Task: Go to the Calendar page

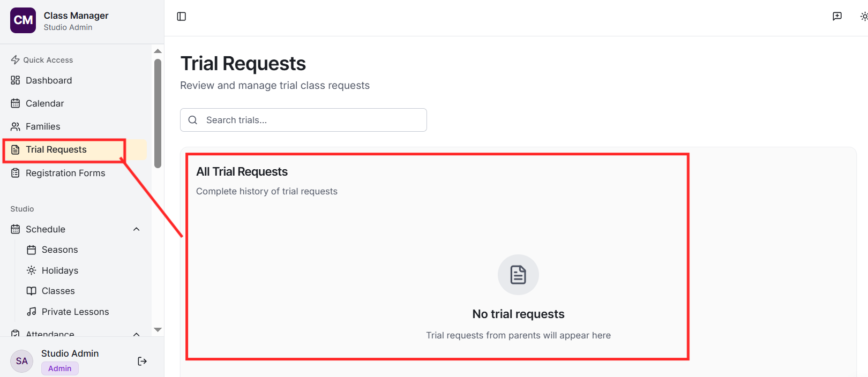Action: [x=44, y=103]
